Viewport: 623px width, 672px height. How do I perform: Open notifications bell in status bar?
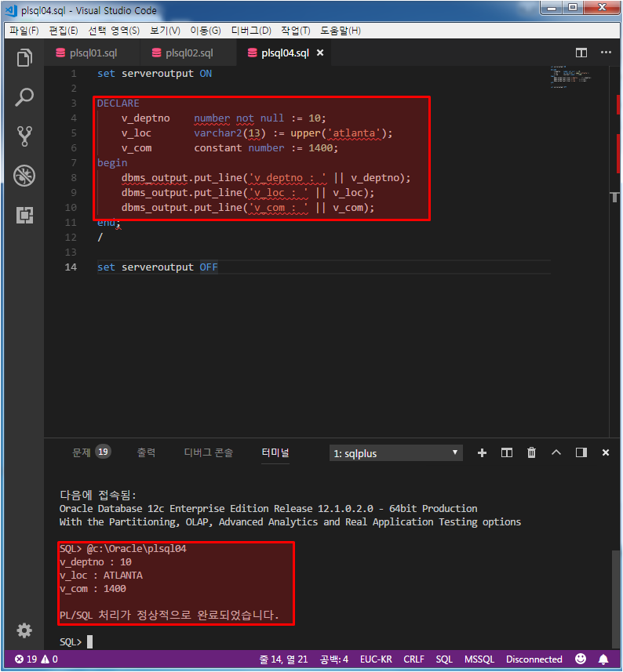tap(603, 659)
